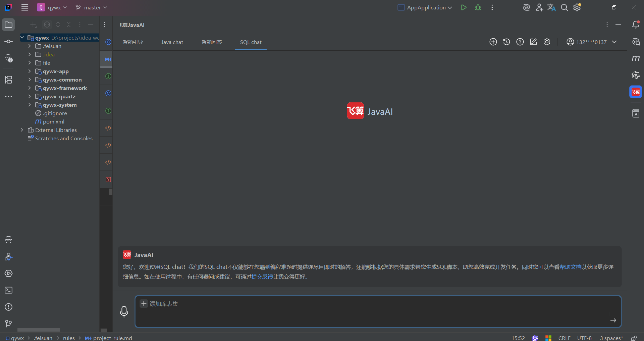Open the qywx project dropdown
This screenshot has height=341, width=644.
(x=52, y=7)
